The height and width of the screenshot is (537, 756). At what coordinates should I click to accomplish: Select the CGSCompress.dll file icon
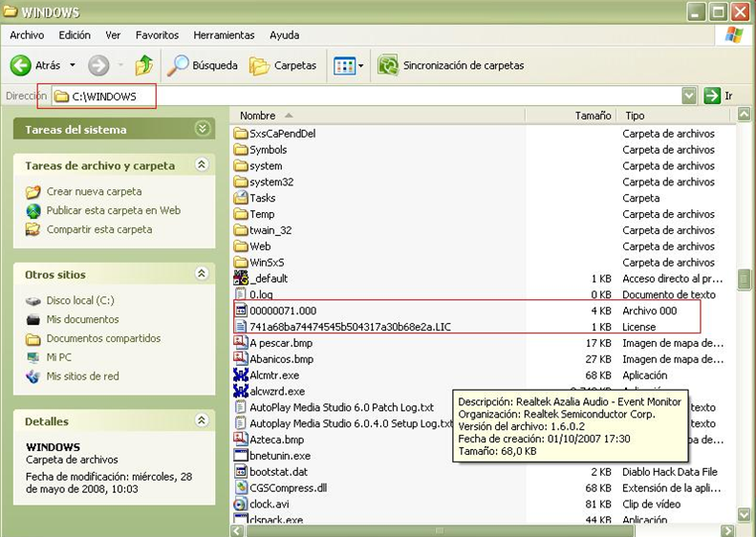[x=241, y=488]
